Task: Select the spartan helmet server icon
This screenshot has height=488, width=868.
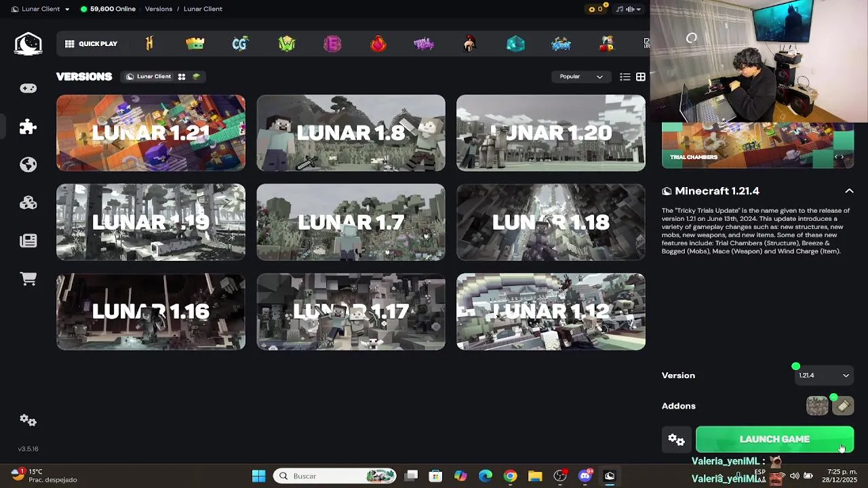Action: (x=469, y=44)
